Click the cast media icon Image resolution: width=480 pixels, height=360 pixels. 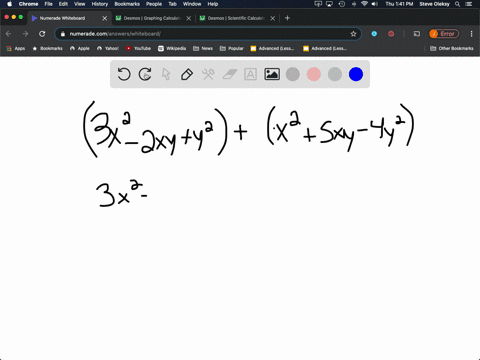coord(417,34)
